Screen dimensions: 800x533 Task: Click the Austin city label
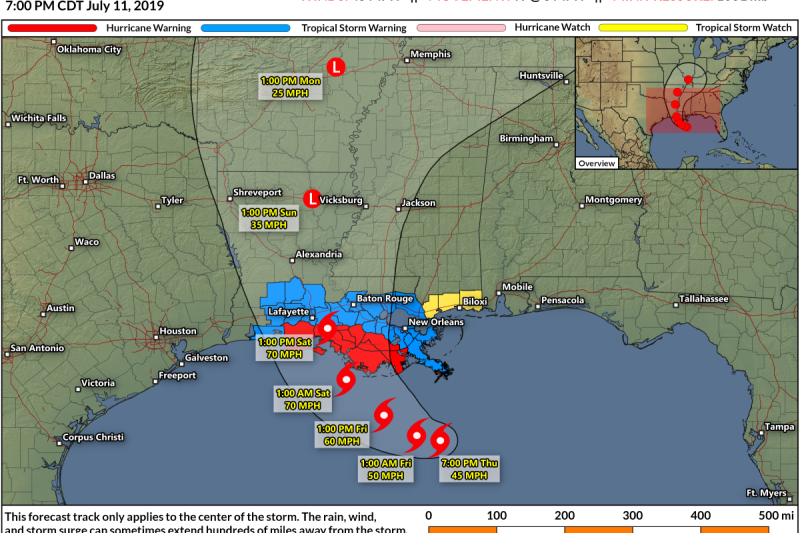coord(60,308)
